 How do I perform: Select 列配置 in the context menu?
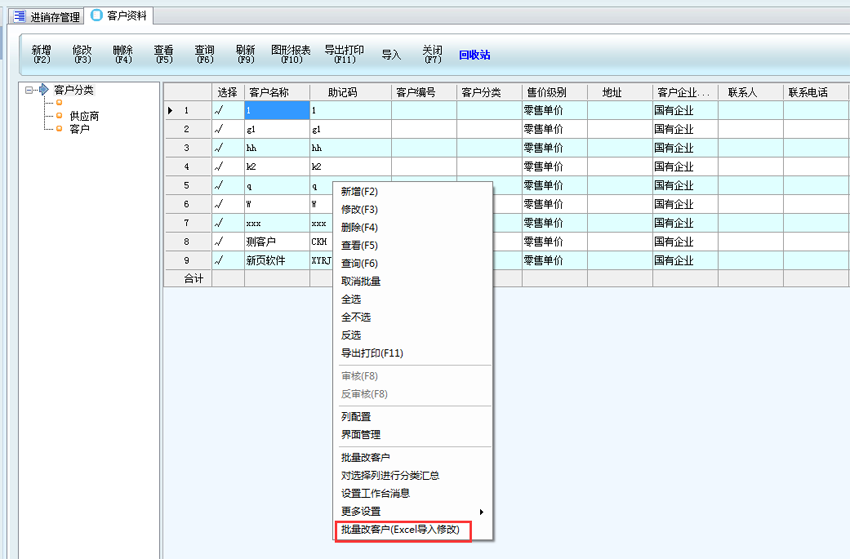[x=355, y=416]
